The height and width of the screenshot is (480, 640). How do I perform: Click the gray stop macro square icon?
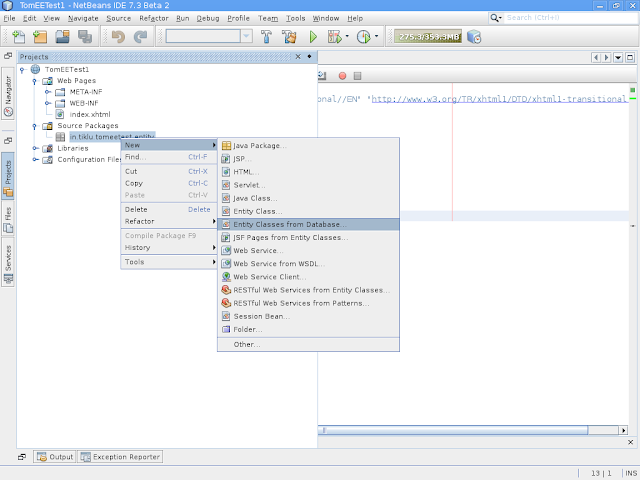[358, 76]
